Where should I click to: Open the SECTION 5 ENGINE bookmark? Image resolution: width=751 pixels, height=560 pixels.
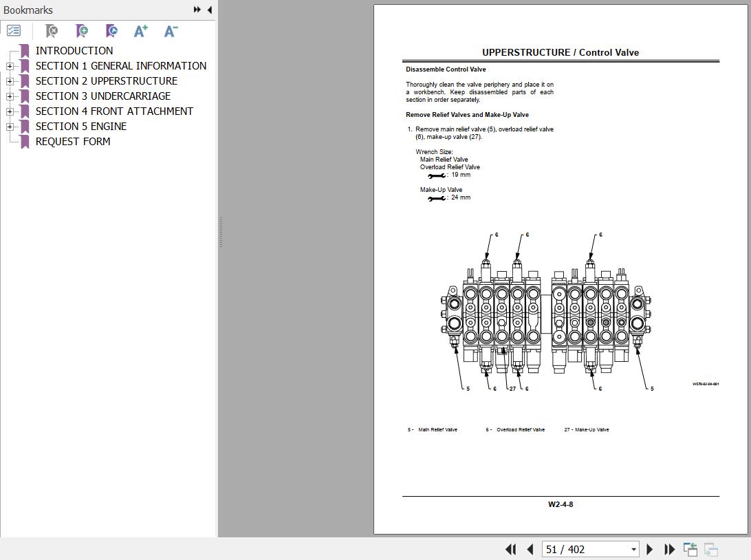[x=81, y=127]
